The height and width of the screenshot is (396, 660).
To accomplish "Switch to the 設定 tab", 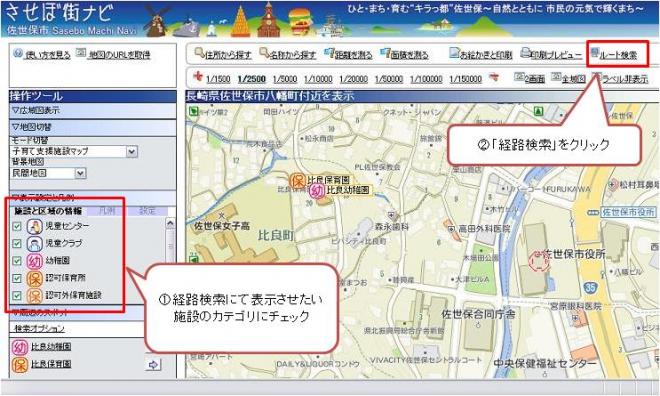I will [147, 210].
